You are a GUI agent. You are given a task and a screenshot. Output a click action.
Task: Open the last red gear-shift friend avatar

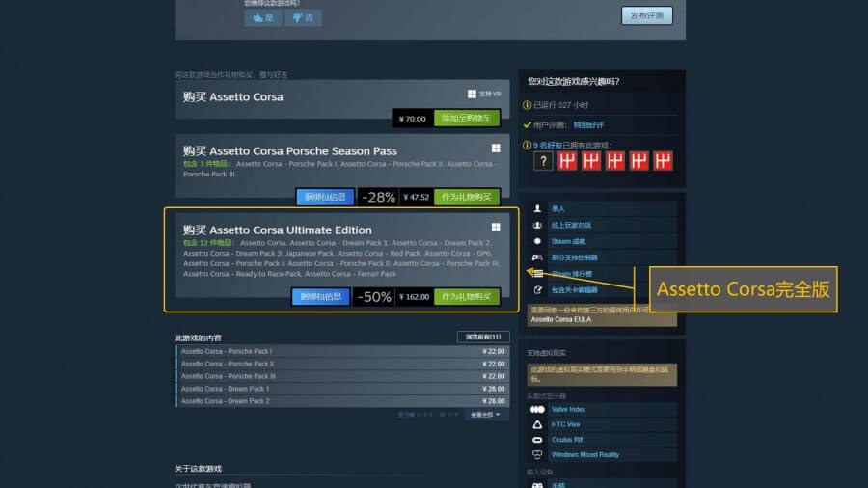[664, 161]
